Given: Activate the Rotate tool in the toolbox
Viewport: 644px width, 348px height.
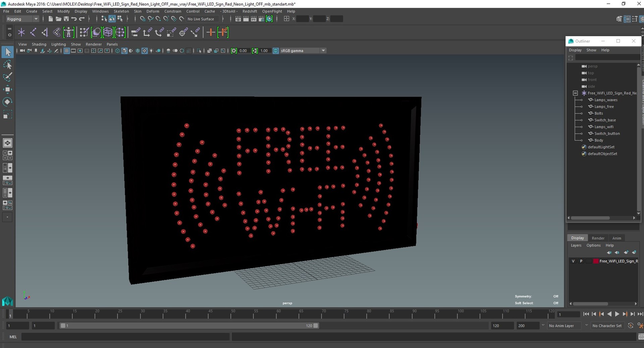Looking at the screenshot, I should (x=7, y=101).
